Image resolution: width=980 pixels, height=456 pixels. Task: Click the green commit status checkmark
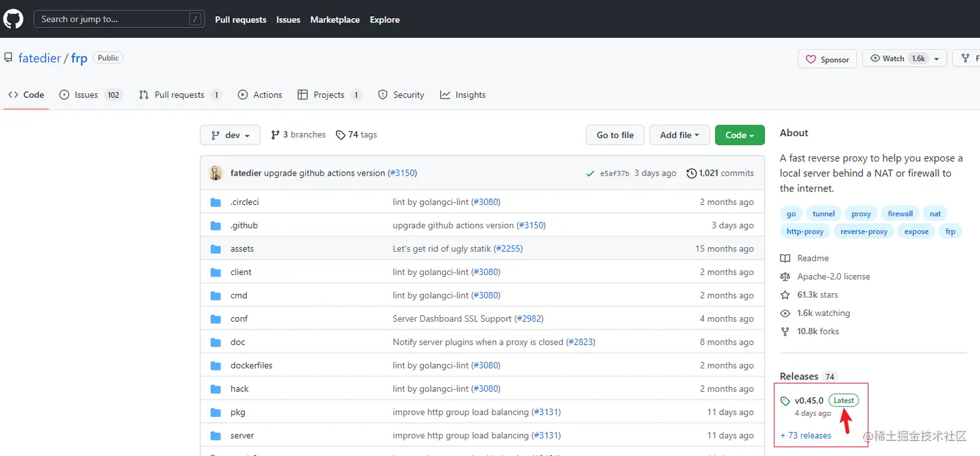[x=590, y=174]
